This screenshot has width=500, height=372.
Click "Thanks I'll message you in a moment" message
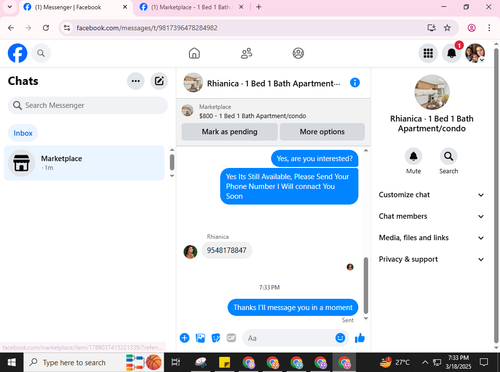pos(293,307)
